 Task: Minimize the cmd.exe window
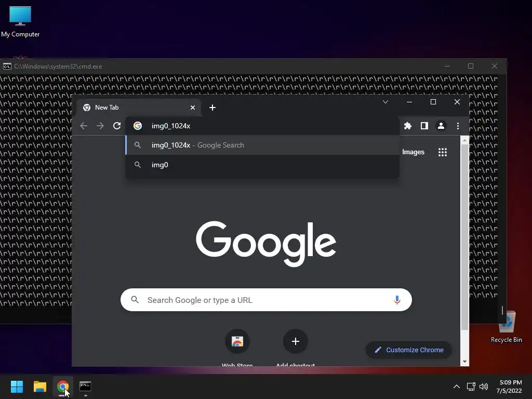point(447,66)
